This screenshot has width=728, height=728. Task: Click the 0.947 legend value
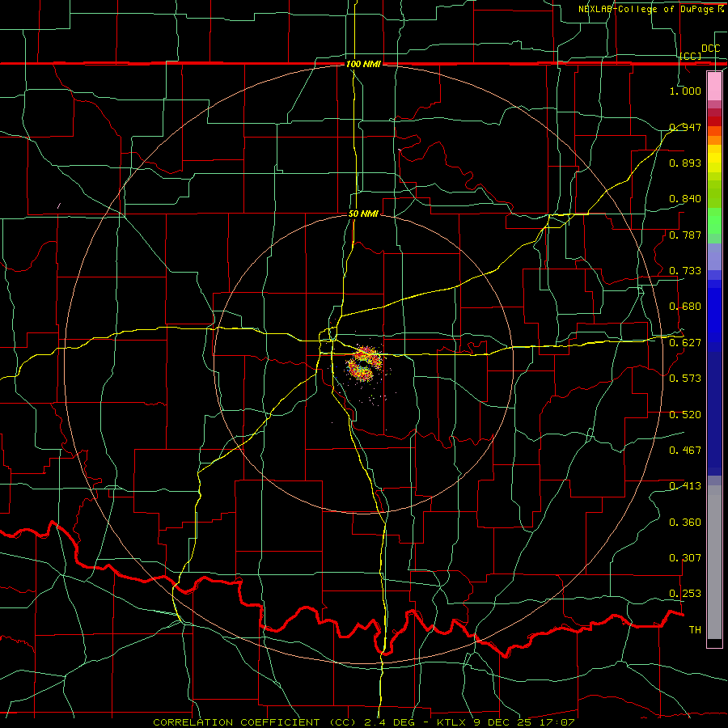coord(685,127)
